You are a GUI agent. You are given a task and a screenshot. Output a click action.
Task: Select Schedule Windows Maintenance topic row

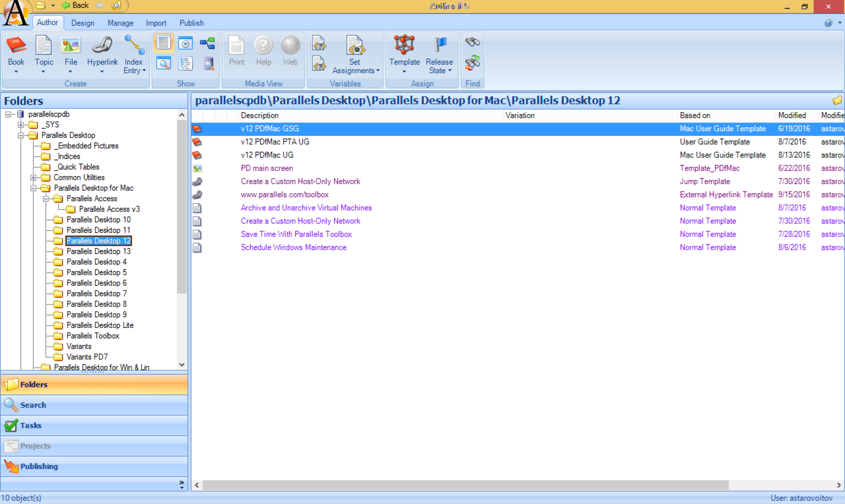[x=518, y=247]
